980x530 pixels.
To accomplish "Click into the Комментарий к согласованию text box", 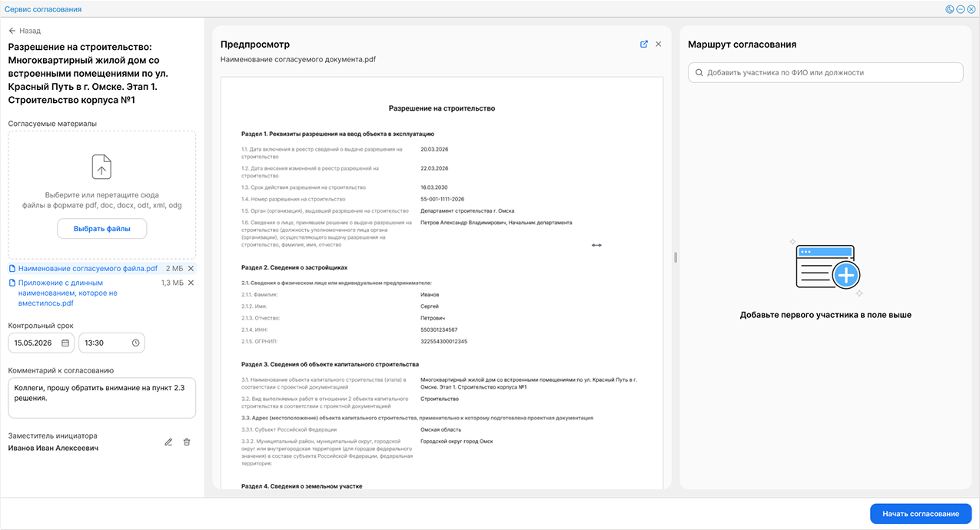I will (102, 398).
